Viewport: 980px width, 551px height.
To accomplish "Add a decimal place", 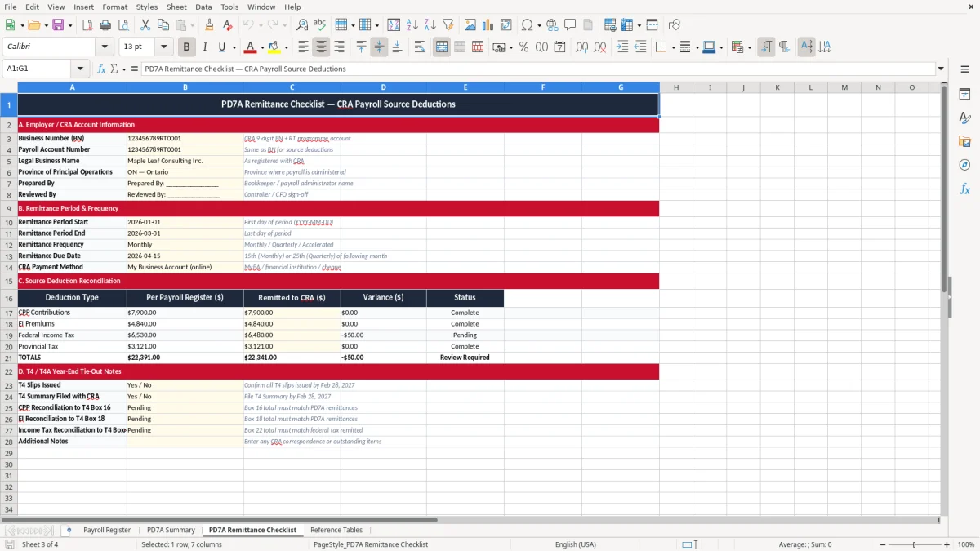I will (x=581, y=47).
